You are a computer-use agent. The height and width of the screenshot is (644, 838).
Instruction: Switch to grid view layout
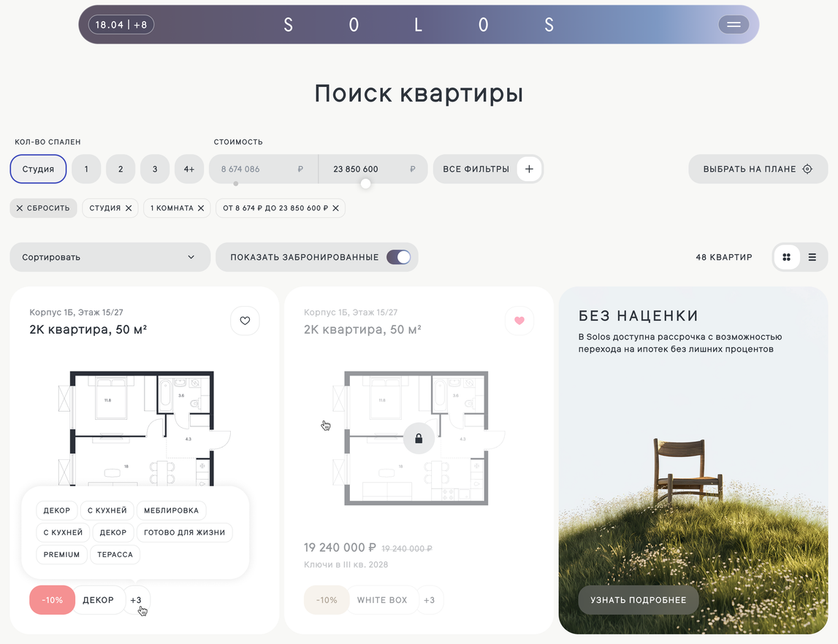pyautogui.click(x=786, y=258)
